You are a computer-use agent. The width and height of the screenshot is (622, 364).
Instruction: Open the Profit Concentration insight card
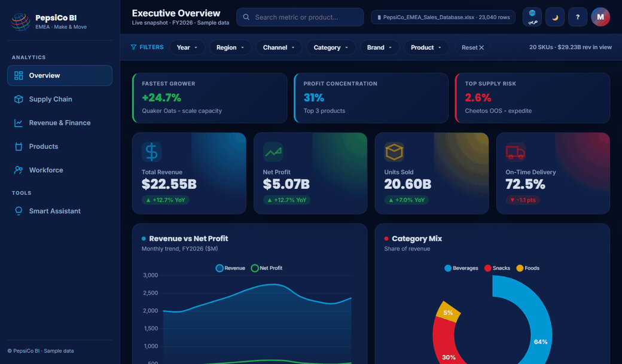[371, 98]
